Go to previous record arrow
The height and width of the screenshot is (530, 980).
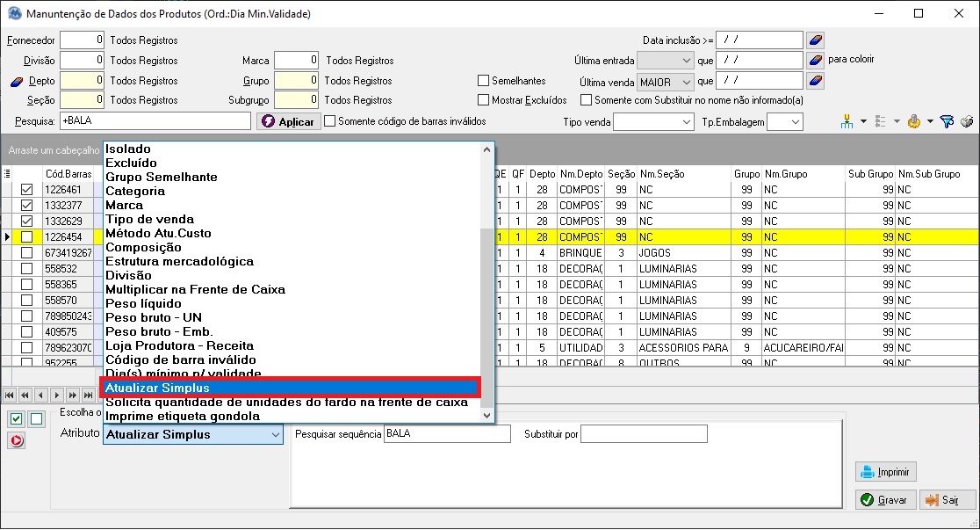(x=40, y=395)
